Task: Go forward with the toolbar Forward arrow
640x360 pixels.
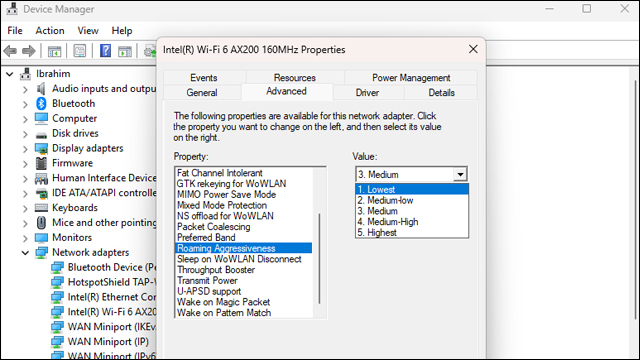Action: 29,51
